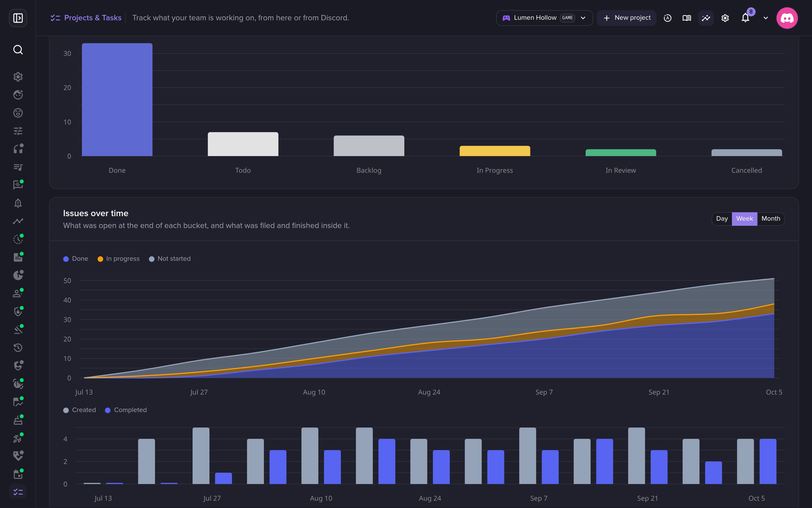Viewport: 812px width, 508px height.
Task: Open the alert bell sidebar icon
Action: tap(18, 203)
